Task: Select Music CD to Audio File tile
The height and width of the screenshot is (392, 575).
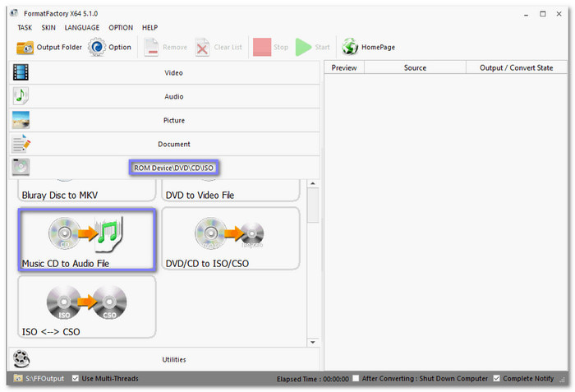Action: tap(87, 240)
